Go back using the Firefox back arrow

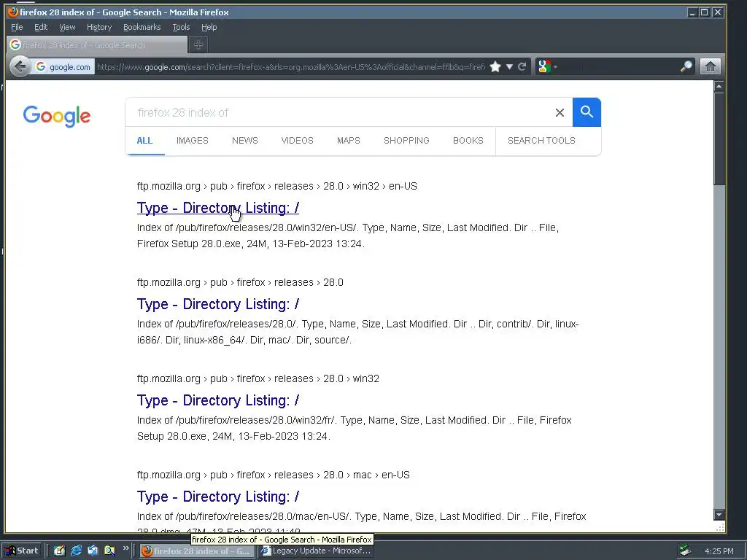pyautogui.click(x=20, y=66)
